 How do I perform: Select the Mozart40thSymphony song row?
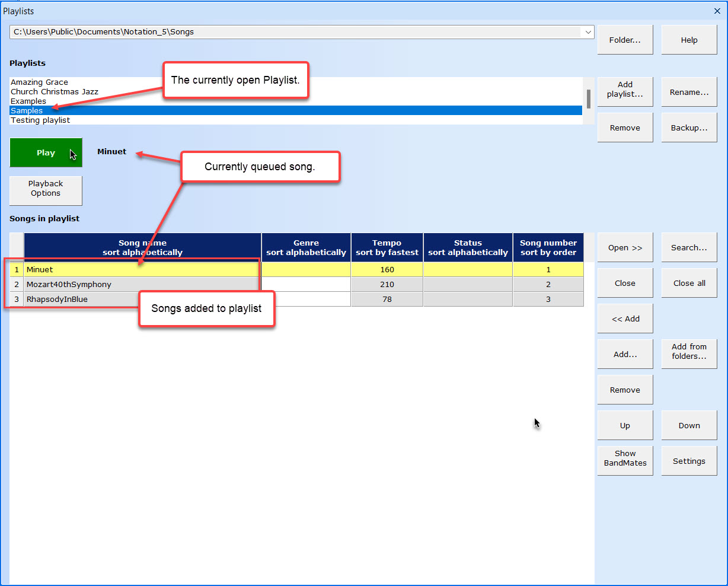pyautogui.click(x=69, y=285)
